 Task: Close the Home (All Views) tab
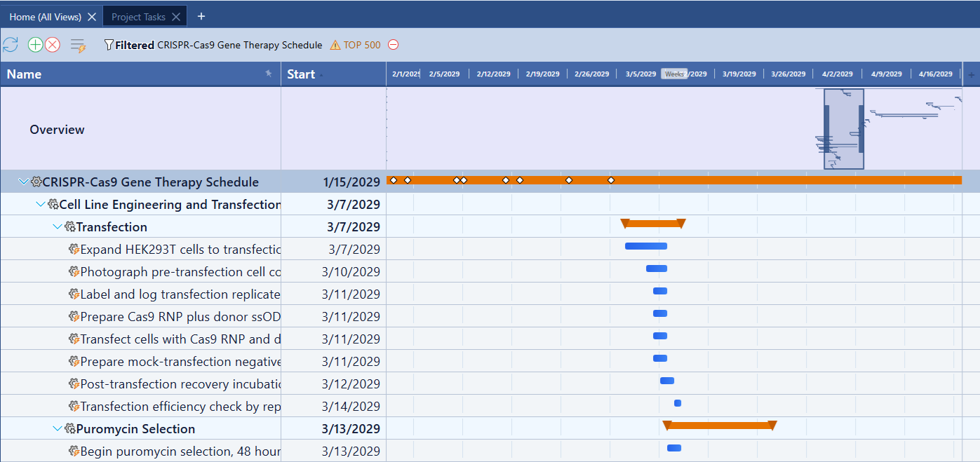pyautogui.click(x=92, y=17)
